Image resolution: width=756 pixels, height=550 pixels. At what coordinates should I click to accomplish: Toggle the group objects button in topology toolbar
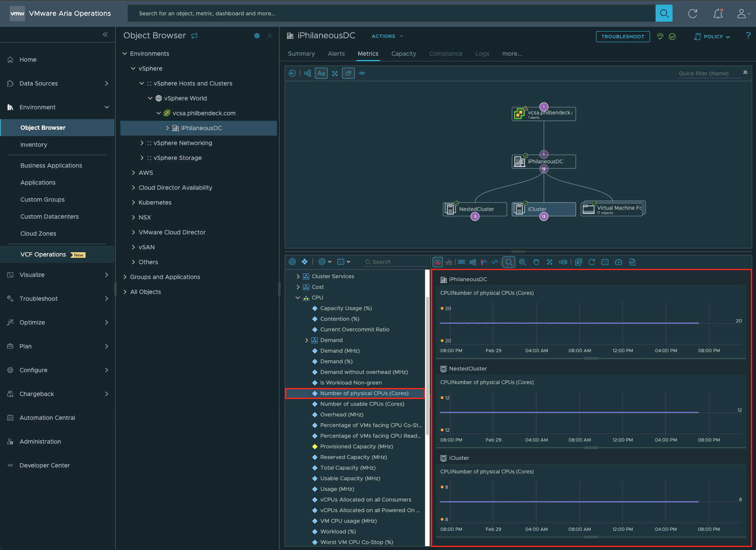coord(348,73)
